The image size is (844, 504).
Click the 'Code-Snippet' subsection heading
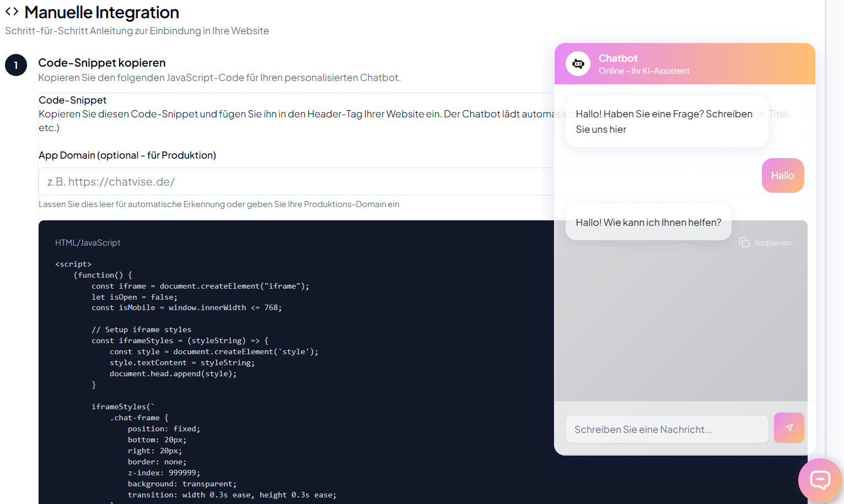[x=73, y=100]
